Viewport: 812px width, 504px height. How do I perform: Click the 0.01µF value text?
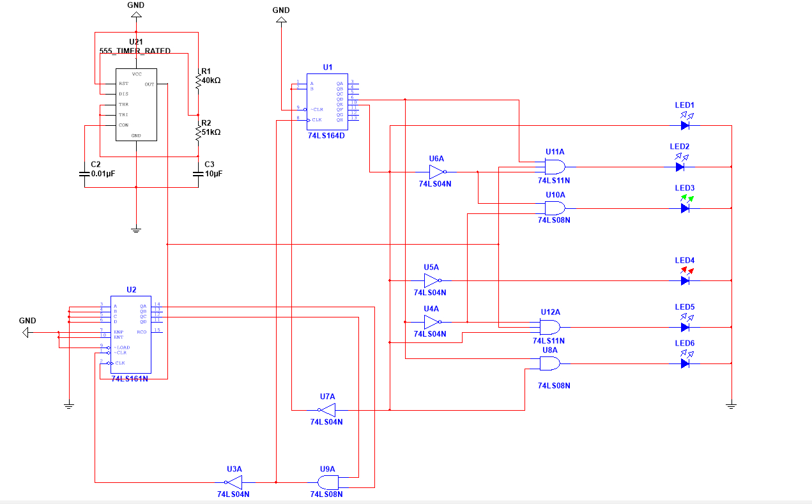(103, 174)
